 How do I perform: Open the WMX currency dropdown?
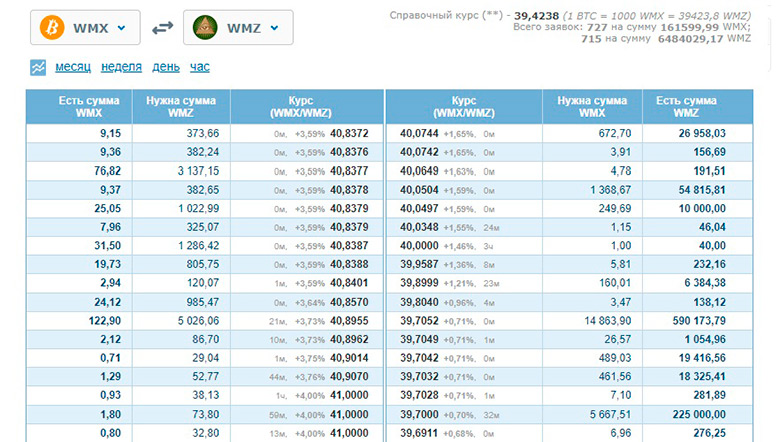point(85,27)
